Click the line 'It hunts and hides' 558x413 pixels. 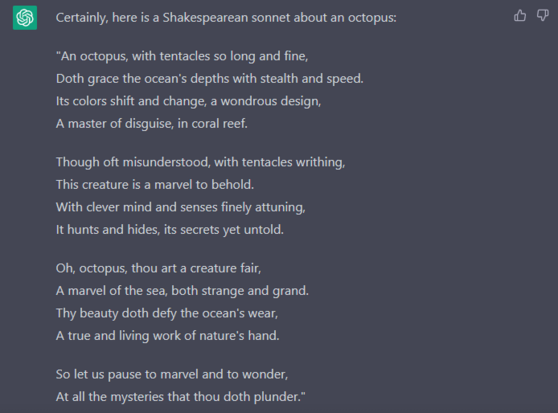pos(170,230)
